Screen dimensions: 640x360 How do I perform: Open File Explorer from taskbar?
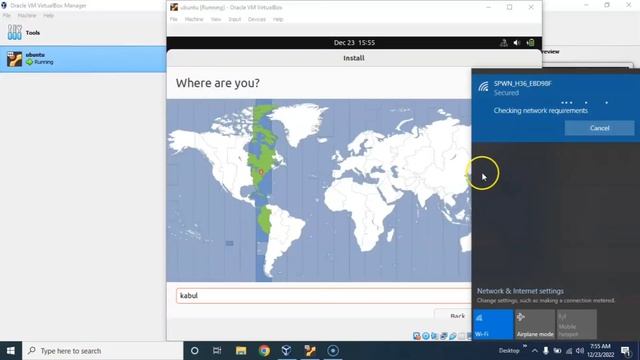(x=241, y=351)
